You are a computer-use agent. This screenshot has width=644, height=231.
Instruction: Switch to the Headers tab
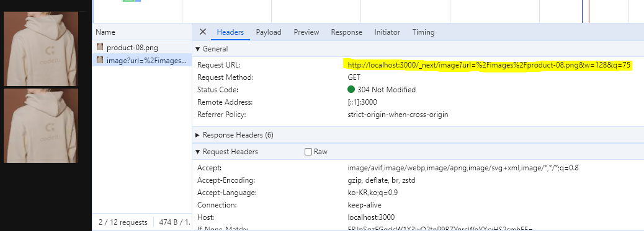click(x=230, y=32)
